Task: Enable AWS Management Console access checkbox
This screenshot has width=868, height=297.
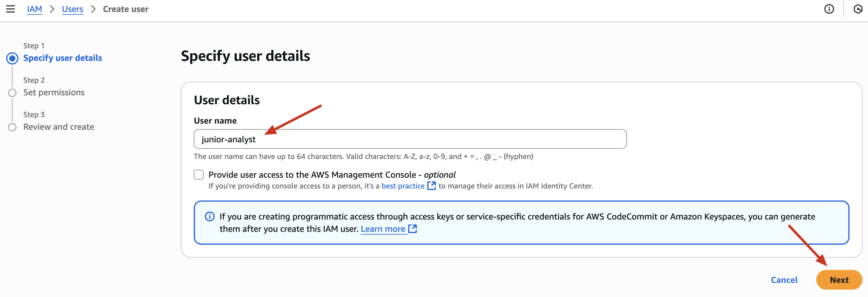Action: click(x=199, y=174)
